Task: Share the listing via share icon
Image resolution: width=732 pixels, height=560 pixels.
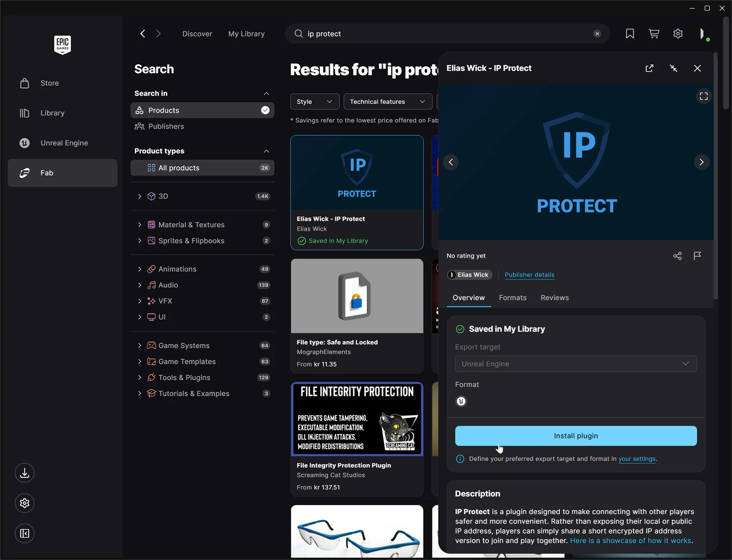Action: click(x=677, y=256)
